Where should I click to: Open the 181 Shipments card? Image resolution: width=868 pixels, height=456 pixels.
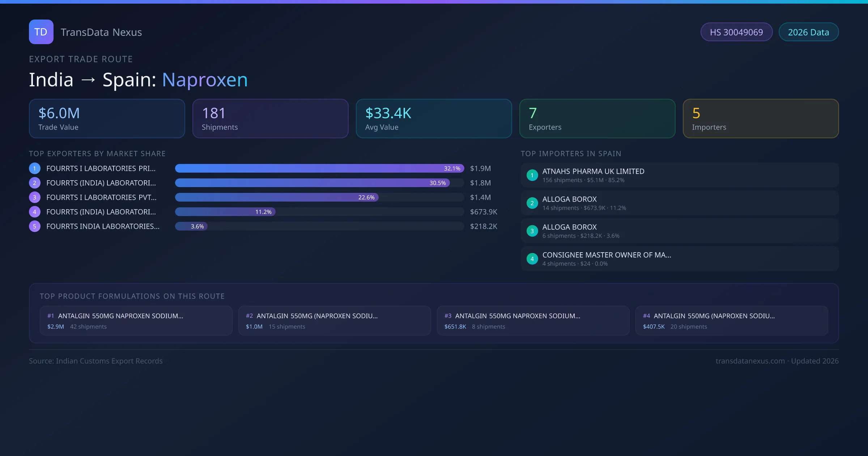[x=270, y=118]
